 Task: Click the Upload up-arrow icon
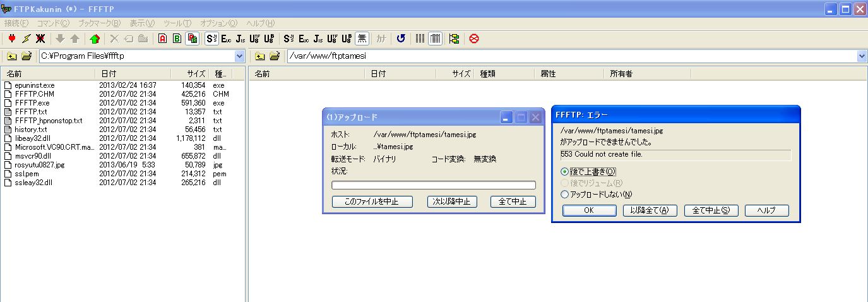click(x=74, y=39)
